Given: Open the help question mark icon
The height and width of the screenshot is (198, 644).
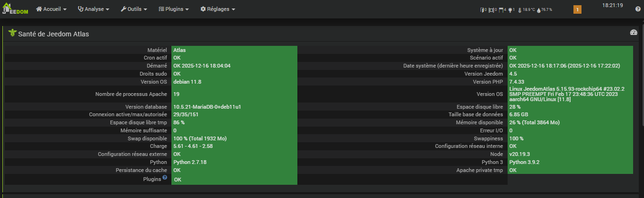Looking at the screenshot, I should tap(638, 9).
